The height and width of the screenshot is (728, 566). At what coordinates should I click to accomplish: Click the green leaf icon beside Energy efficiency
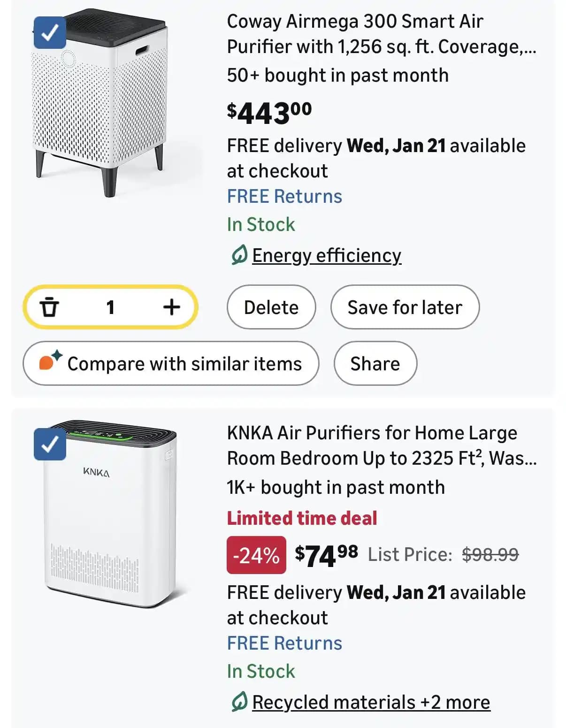[239, 255]
